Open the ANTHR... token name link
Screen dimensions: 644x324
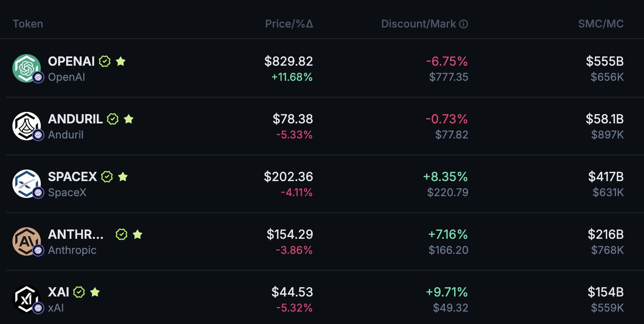point(76,234)
